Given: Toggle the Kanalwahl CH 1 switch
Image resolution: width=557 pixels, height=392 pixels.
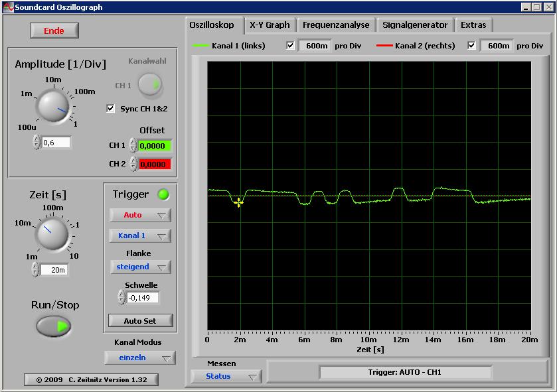Looking at the screenshot, I should click(x=151, y=85).
